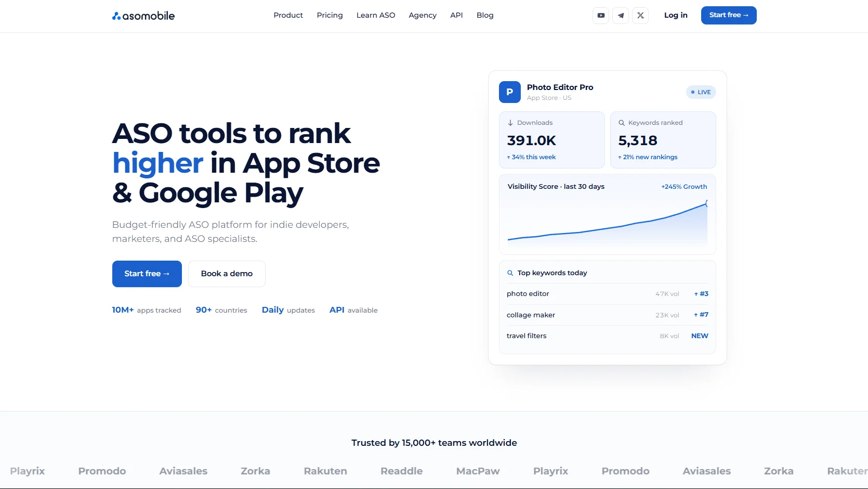Click the #7 rank for collage maker
868x489 pixels.
701,315
